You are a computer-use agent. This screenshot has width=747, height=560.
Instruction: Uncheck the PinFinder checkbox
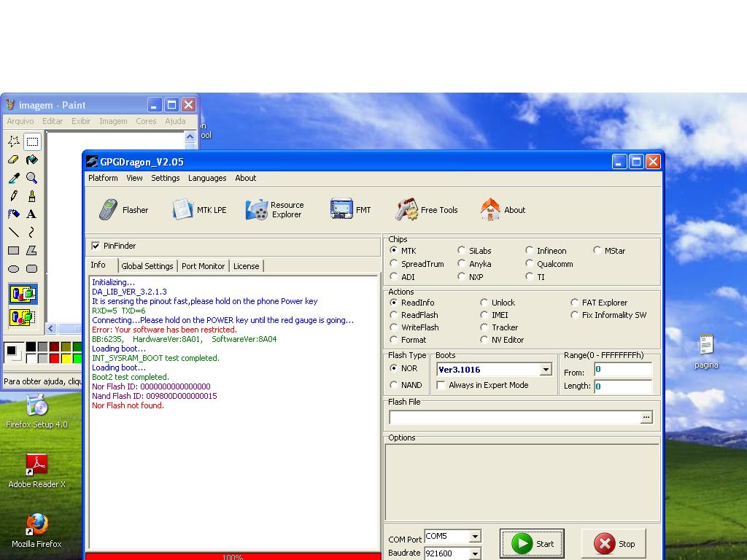(x=96, y=246)
